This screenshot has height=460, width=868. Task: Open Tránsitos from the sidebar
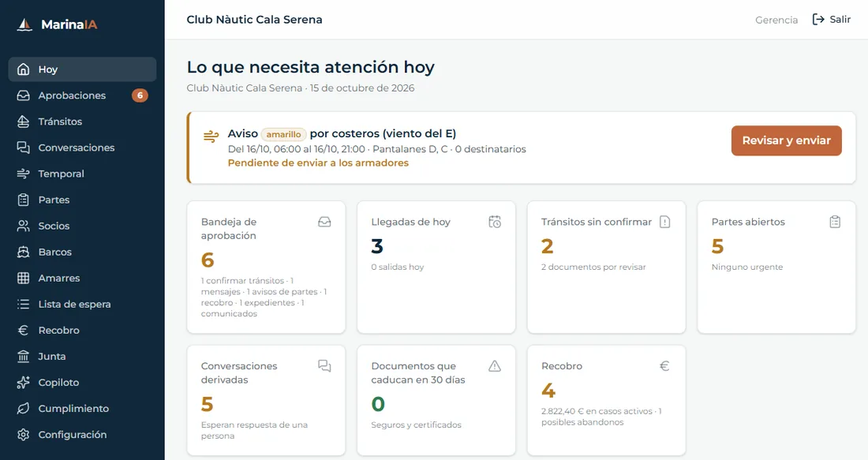coord(83,122)
